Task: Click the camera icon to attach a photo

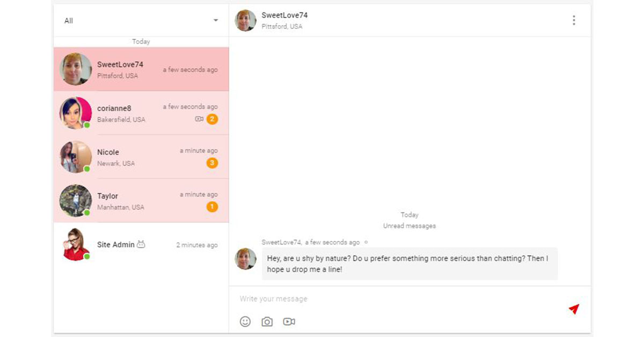Action: [267, 321]
